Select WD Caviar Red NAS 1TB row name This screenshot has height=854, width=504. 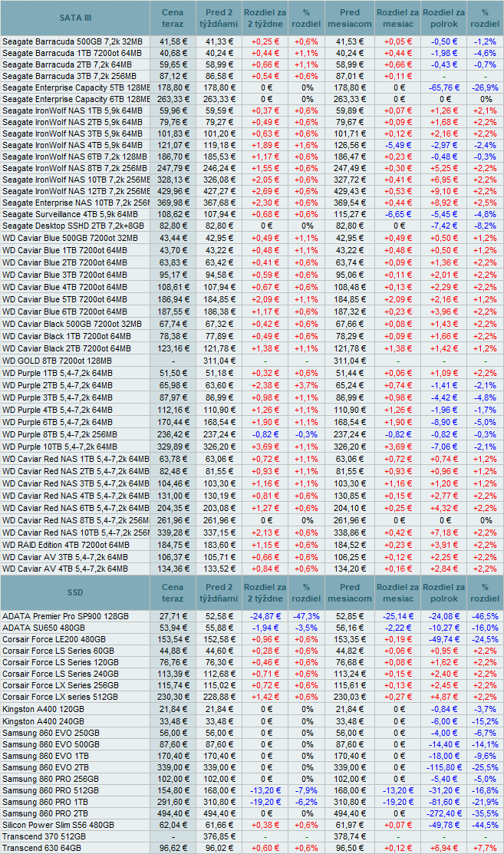pyautogui.click(x=76, y=459)
